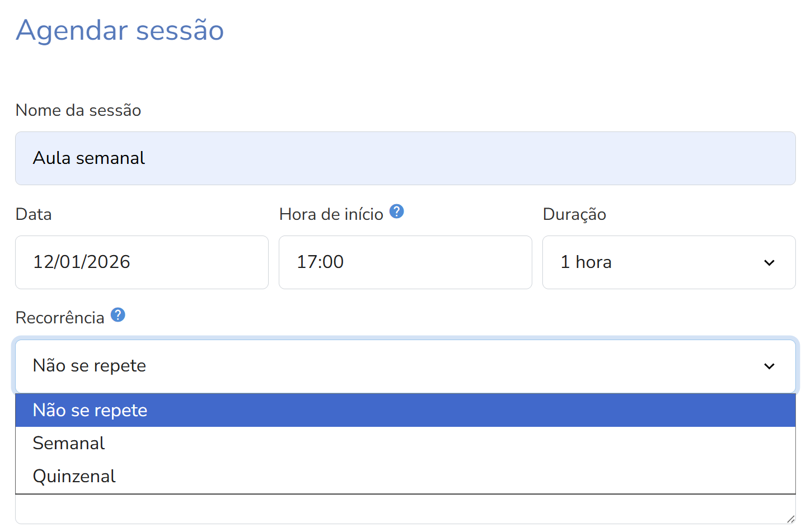
Task: Click the help icon beside Hora de início
Action: pyautogui.click(x=396, y=211)
